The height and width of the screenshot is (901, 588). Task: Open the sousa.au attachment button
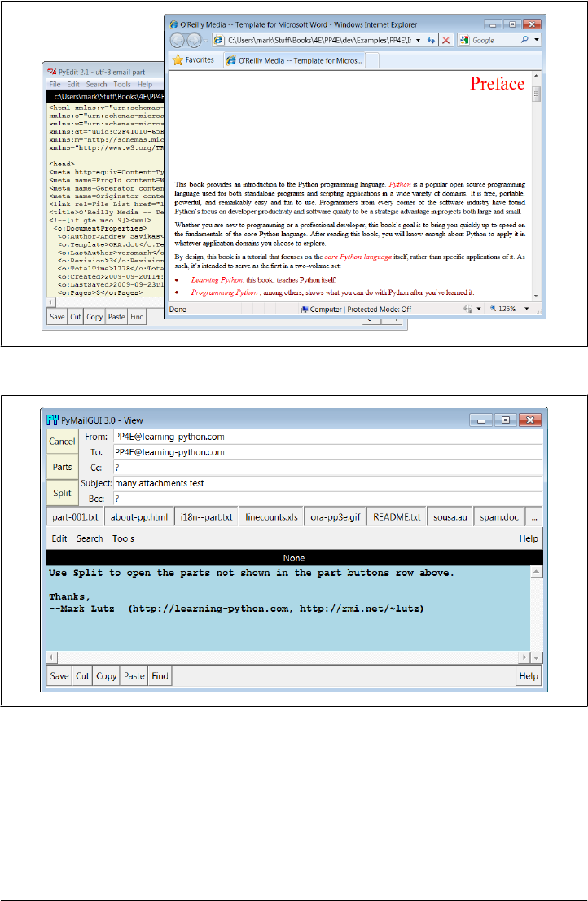450,517
